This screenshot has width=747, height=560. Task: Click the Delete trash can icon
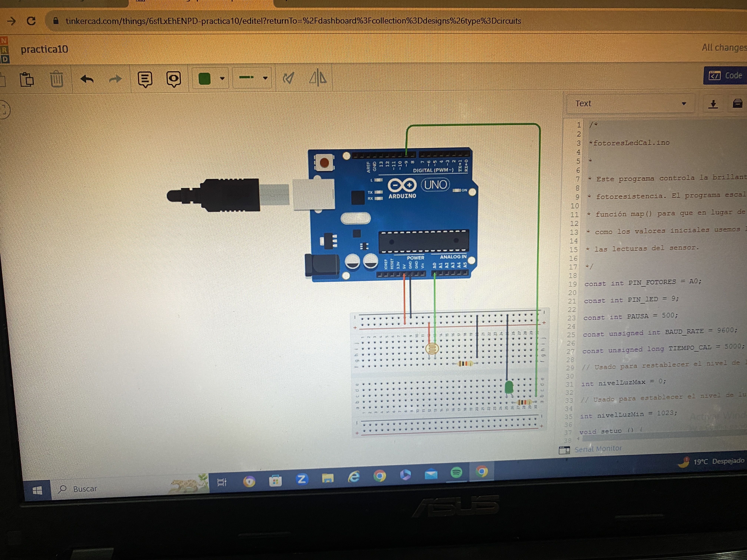coord(56,79)
